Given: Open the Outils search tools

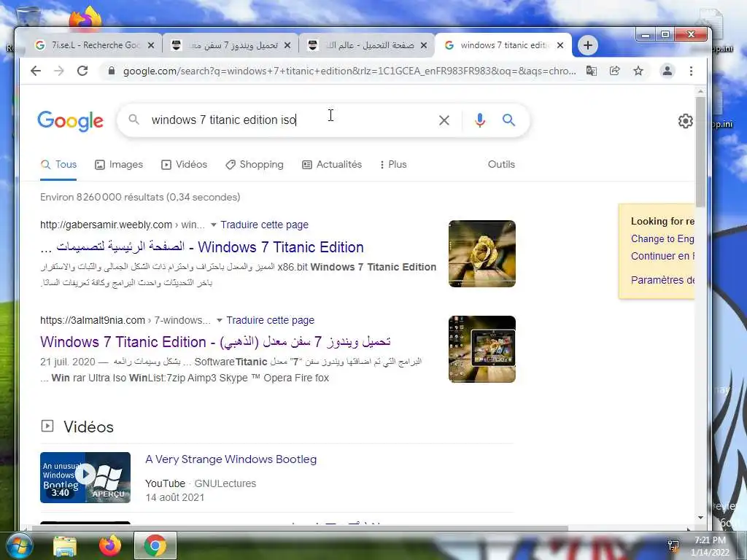Looking at the screenshot, I should pos(501,164).
